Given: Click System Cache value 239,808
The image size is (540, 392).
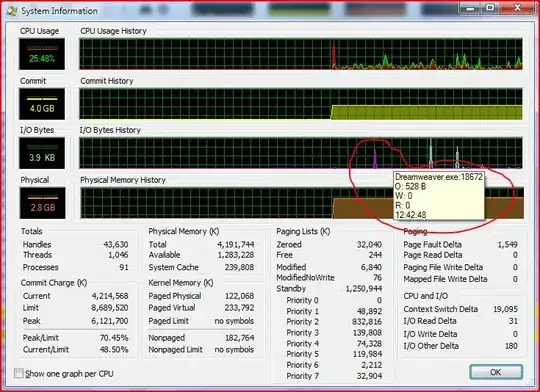Looking at the screenshot, I should point(239,267).
